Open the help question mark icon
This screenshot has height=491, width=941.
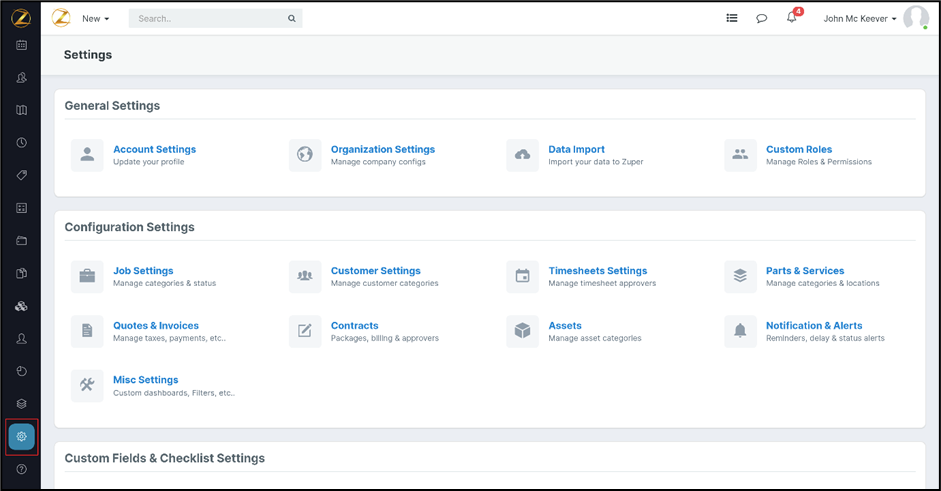pos(21,469)
